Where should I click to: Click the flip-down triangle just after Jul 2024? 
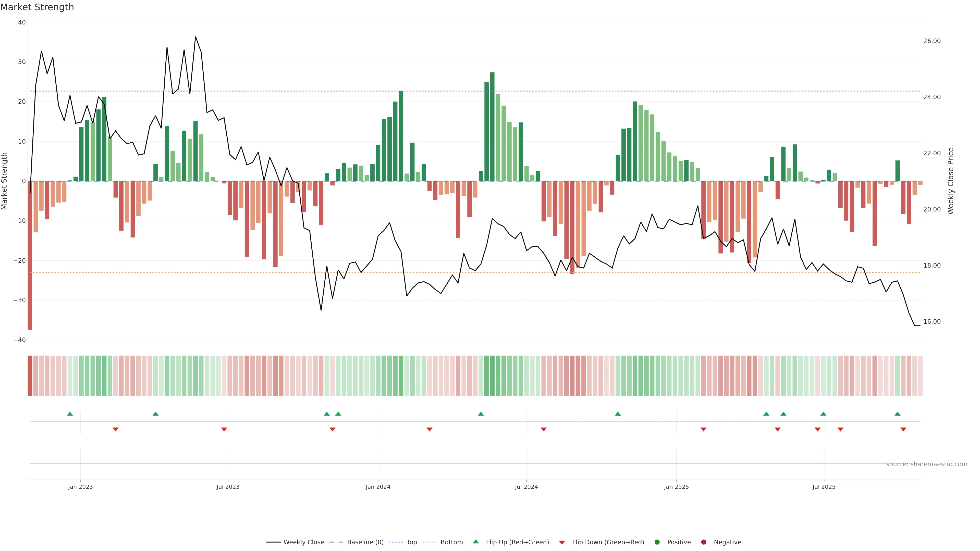544,429
